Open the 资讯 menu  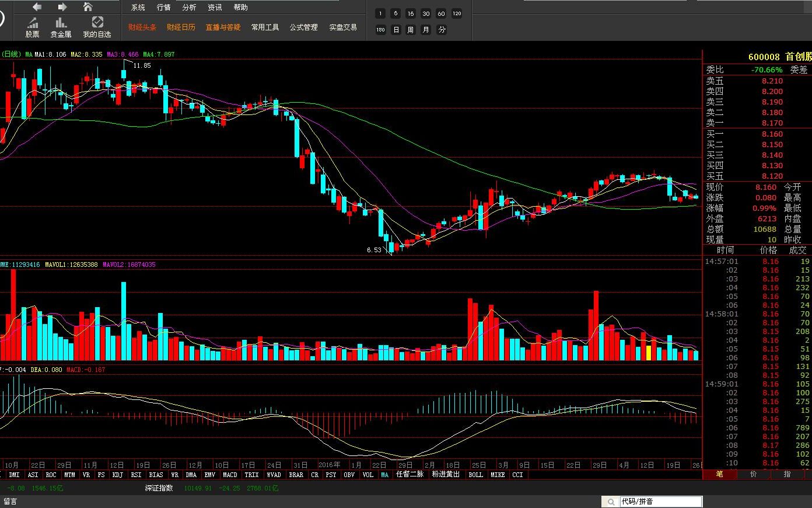click(215, 8)
